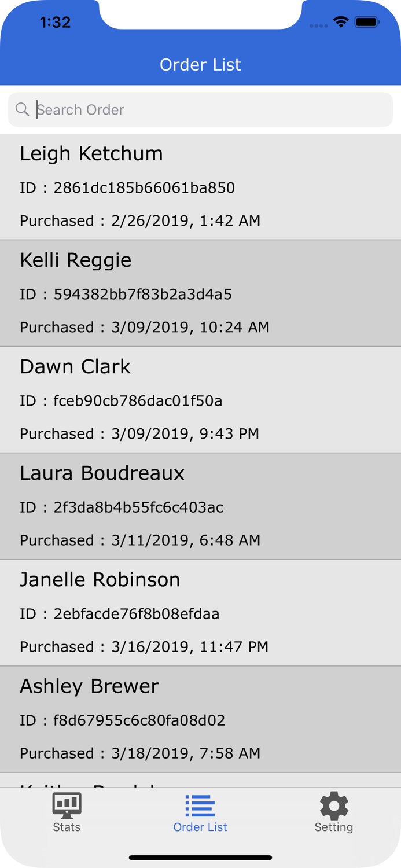Tap the 1:32 clock in status bar
Image resolution: width=401 pixels, height=868 pixels.
click(x=55, y=21)
